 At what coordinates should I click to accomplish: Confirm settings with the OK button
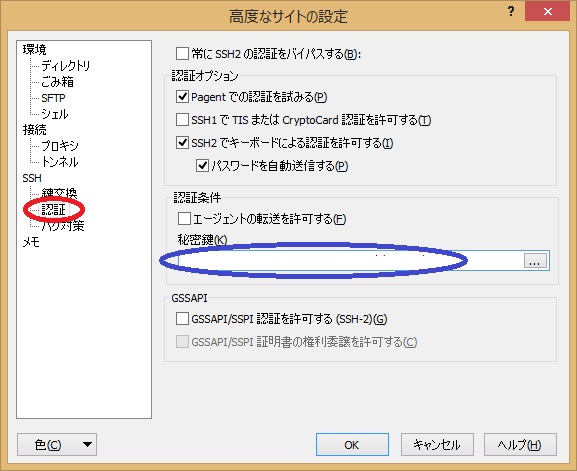[x=352, y=445]
